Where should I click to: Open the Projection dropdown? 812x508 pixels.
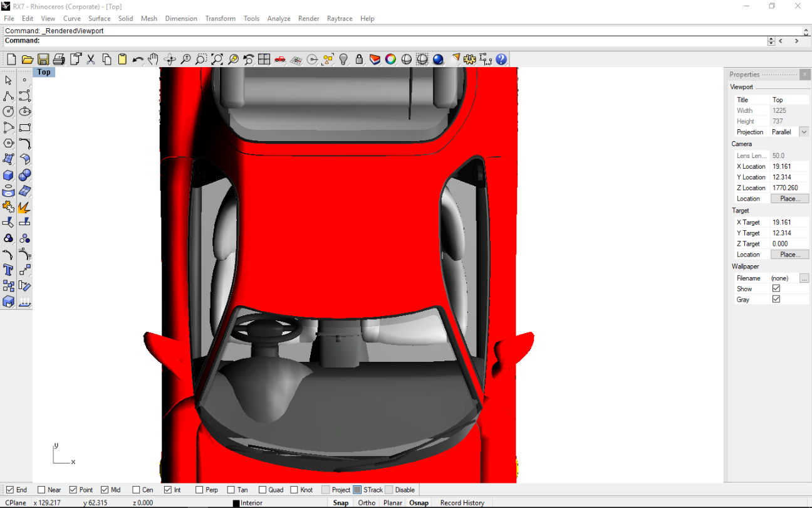pyautogui.click(x=804, y=132)
